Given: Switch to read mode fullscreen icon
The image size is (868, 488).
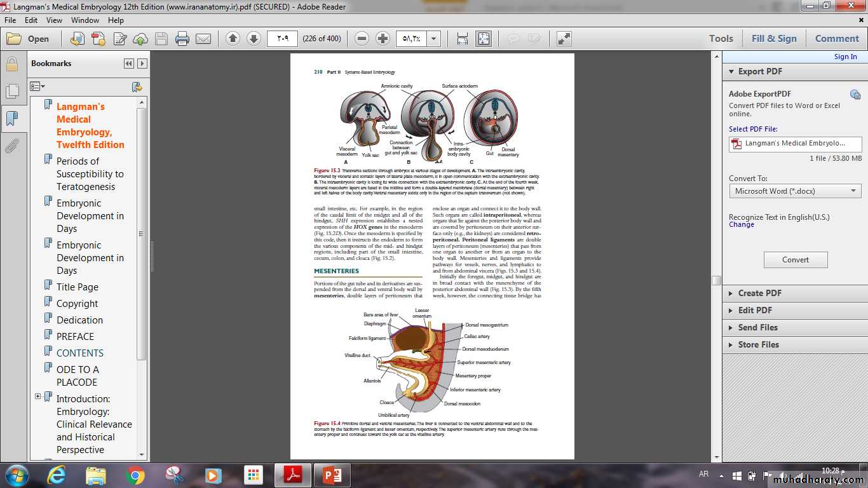Looking at the screenshot, I should pyautogui.click(x=564, y=39).
